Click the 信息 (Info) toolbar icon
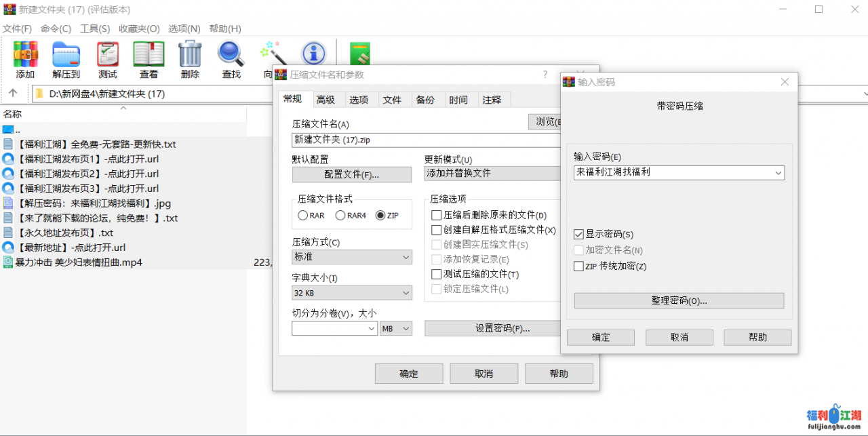The width and height of the screenshot is (868, 436). pos(313,53)
